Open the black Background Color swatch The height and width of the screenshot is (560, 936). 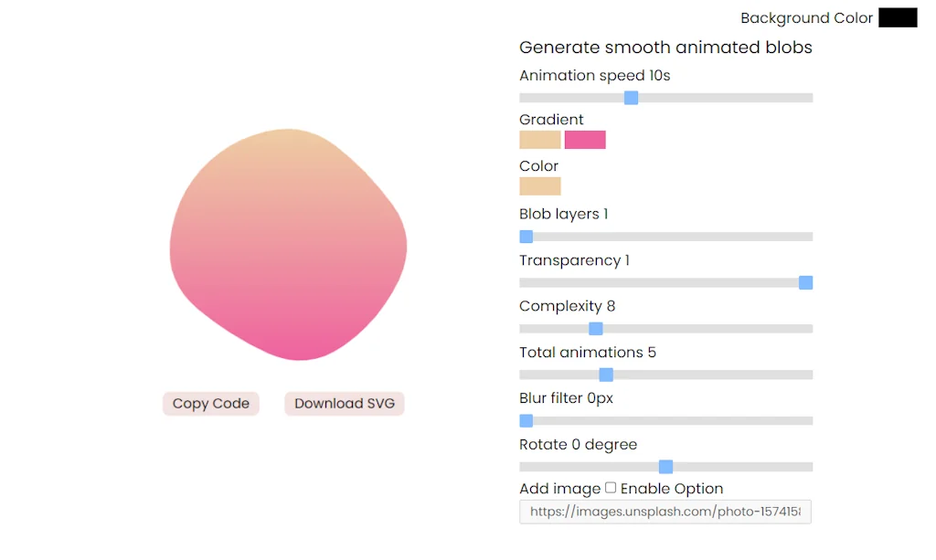pyautogui.click(x=898, y=17)
